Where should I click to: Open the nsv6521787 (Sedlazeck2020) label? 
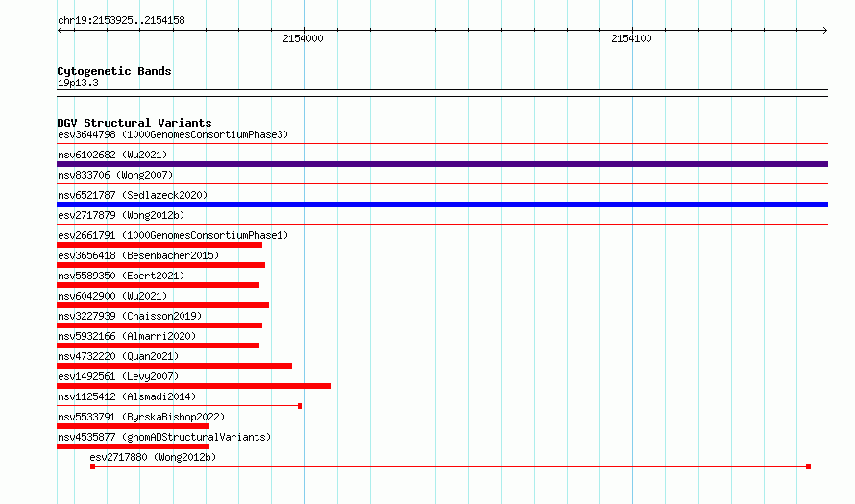pos(133,195)
